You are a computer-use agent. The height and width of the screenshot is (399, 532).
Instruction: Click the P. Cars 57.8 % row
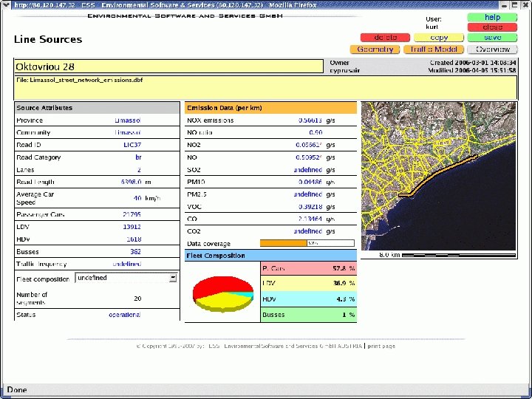point(308,268)
